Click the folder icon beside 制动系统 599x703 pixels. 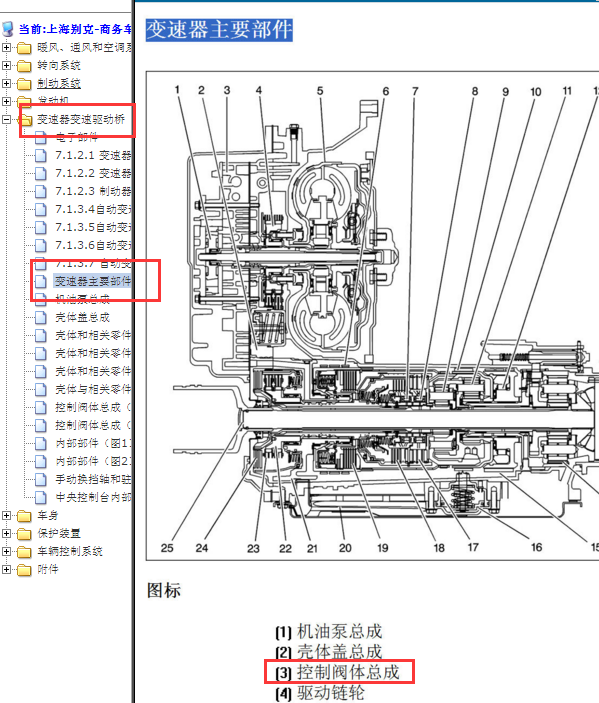pyautogui.click(x=24, y=84)
